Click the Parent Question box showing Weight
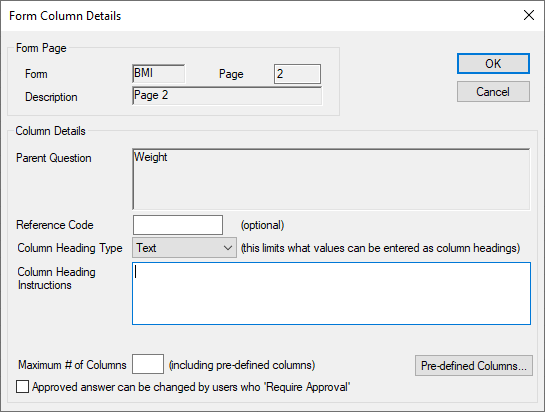Screen dimensions: 545x412 coord(331,179)
